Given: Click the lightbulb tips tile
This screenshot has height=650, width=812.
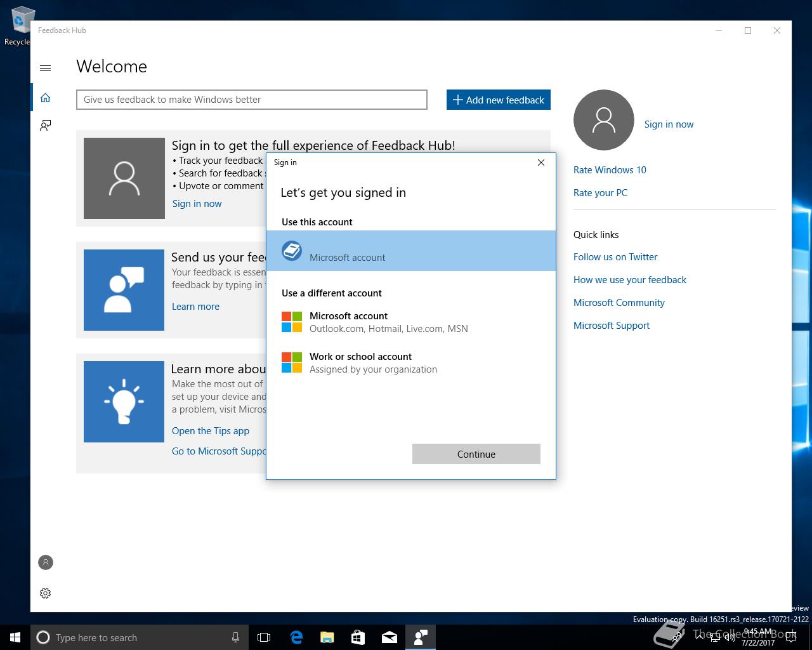Looking at the screenshot, I should [x=124, y=402].
